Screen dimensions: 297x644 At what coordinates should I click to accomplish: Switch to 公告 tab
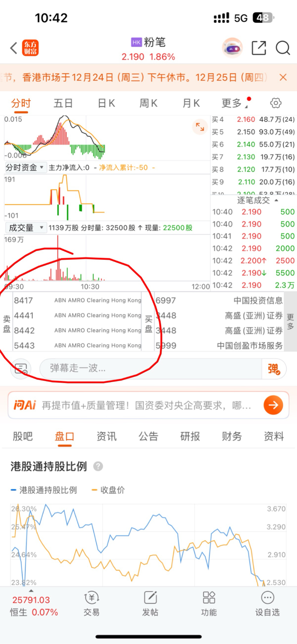pos(148,436)
